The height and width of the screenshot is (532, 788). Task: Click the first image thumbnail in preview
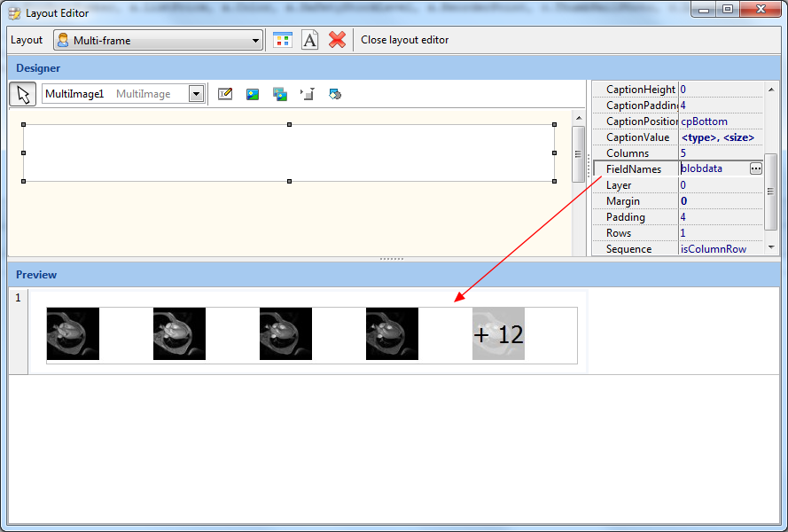(x=73, y=334)
